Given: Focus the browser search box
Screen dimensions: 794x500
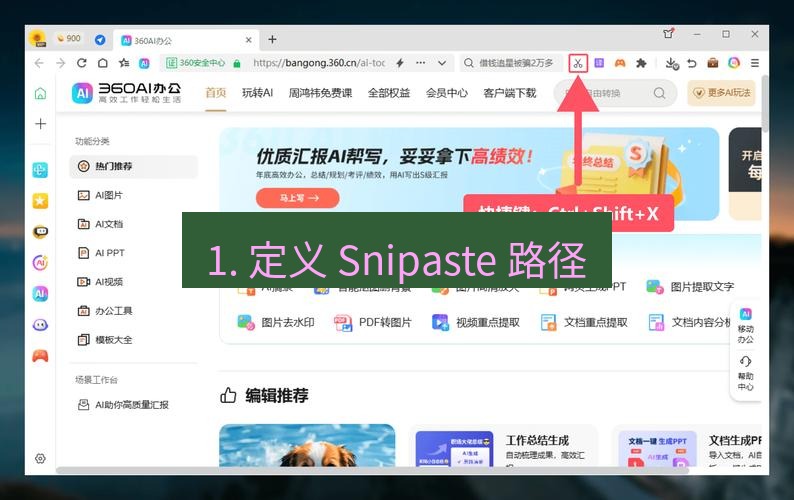Looking at the screenshot, I should point(511,63).
